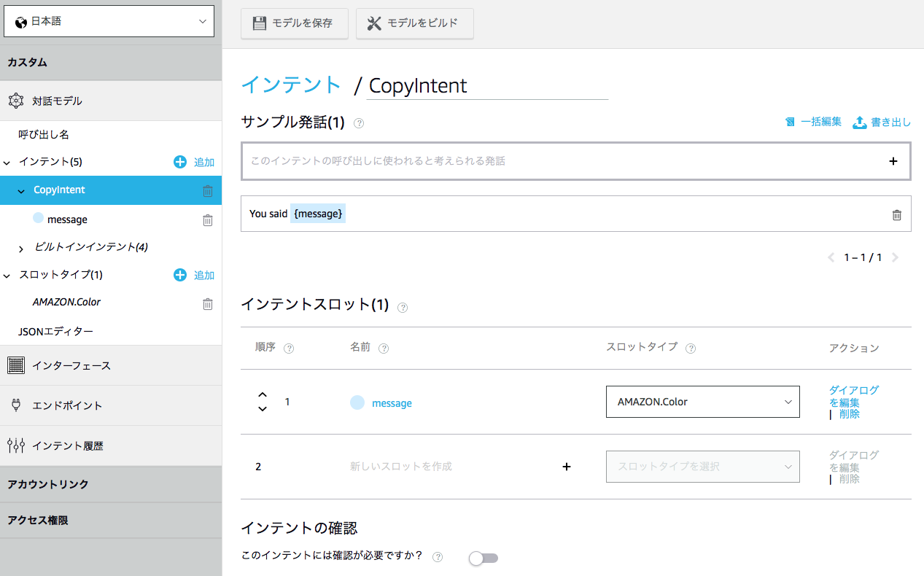Click the インテント breadcrumb link
Image resolution: width=924 pixels, height=576 pixels.
(291, 85)
